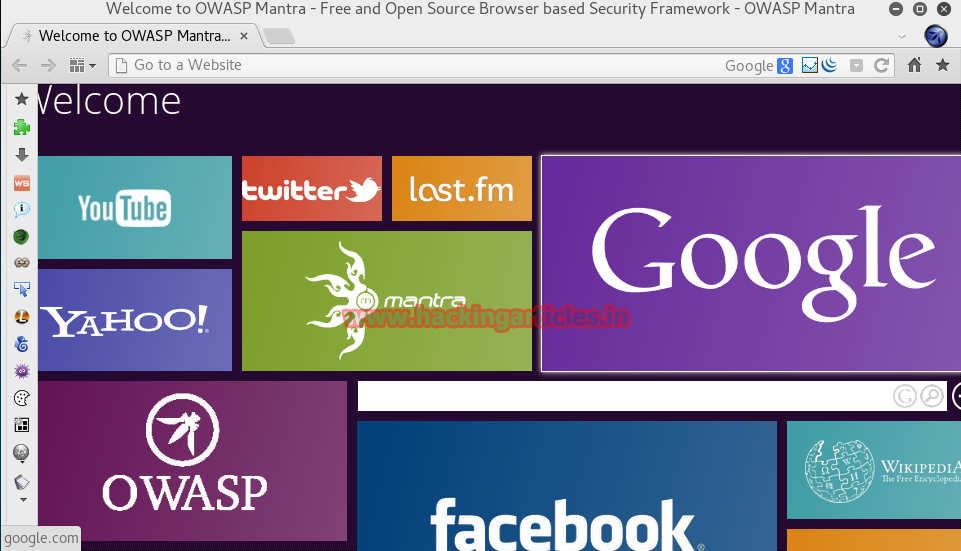
Task: Click the orange L circle sidebar icon
Action: [21, 317]
